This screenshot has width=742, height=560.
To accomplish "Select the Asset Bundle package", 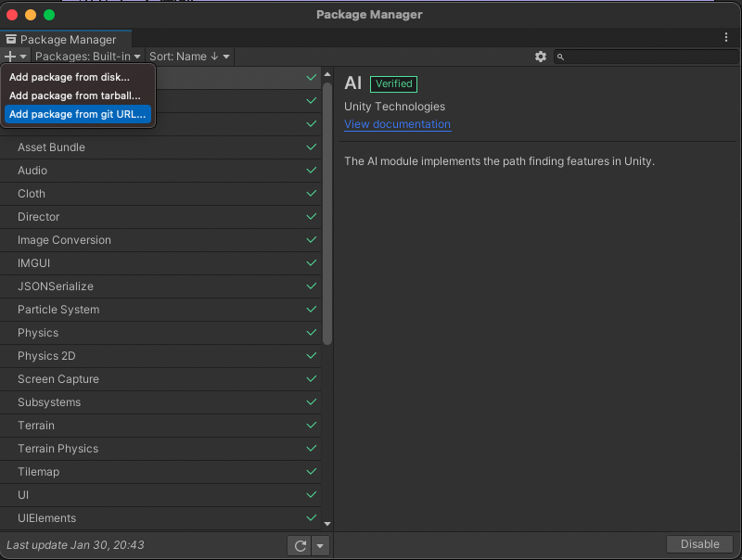I will (x=160, y=147).
